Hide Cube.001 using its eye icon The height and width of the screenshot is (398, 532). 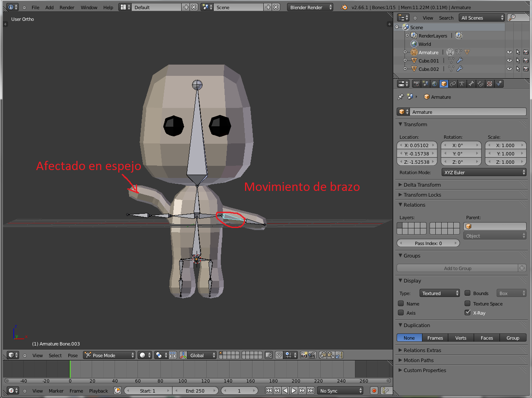(x=509, y=60)
